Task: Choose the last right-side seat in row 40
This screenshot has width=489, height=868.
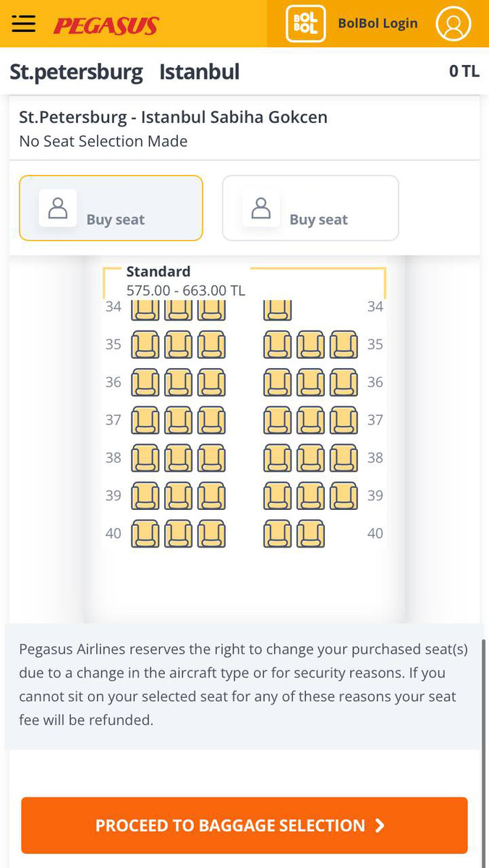Action: pos(310,534)
